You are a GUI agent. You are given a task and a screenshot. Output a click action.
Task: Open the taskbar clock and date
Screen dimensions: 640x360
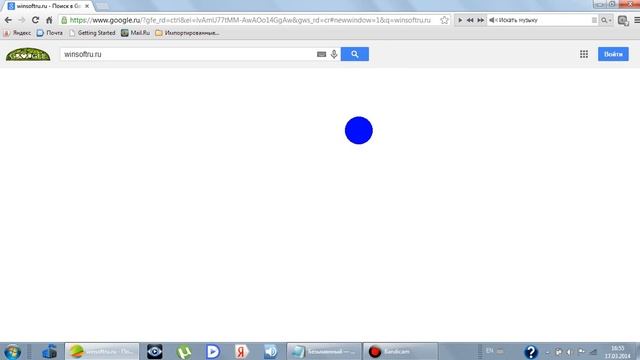[618, 352]
